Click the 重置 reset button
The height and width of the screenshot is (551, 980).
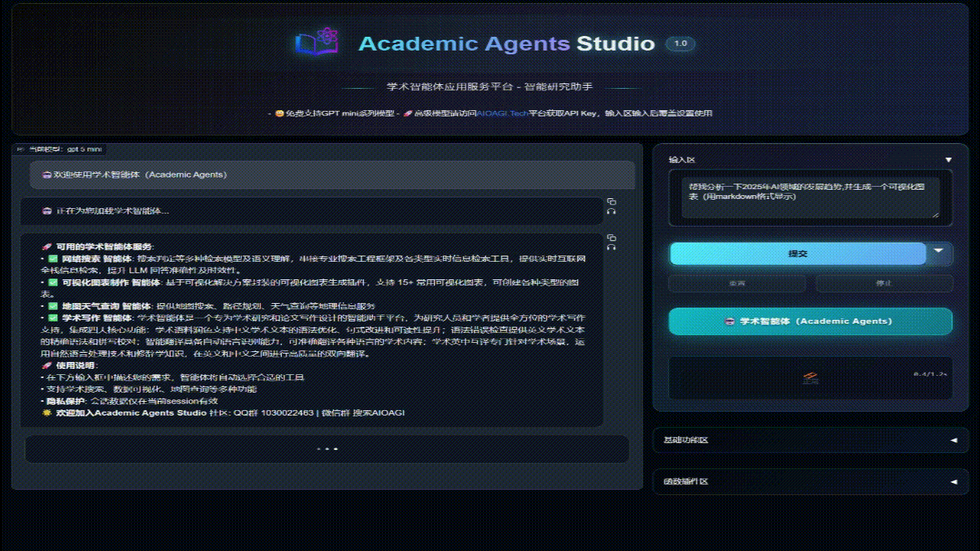click(737, 283)
